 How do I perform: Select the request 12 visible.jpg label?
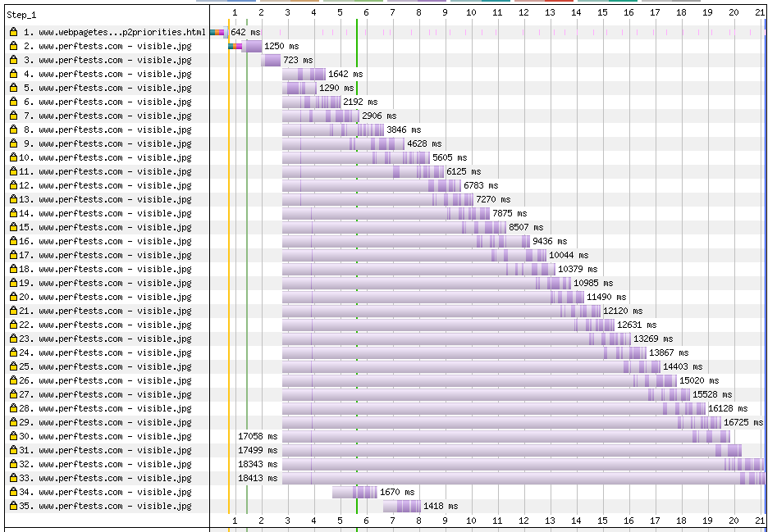(114, 185)
